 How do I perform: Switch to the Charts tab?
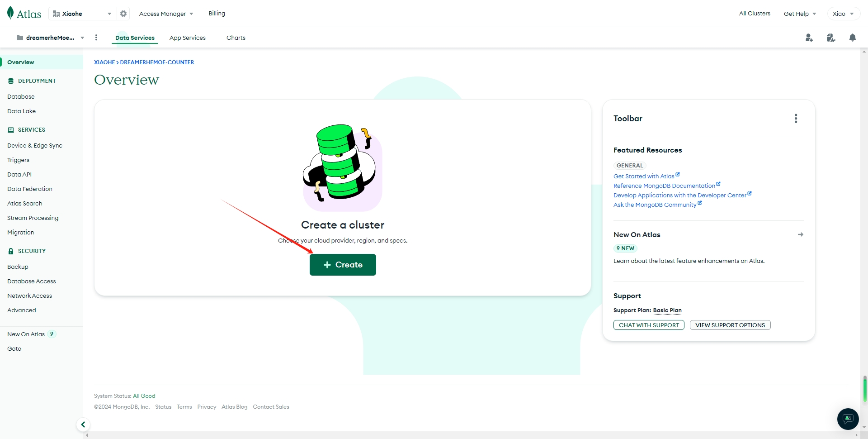pyautogui.click(x=236, y=38)
